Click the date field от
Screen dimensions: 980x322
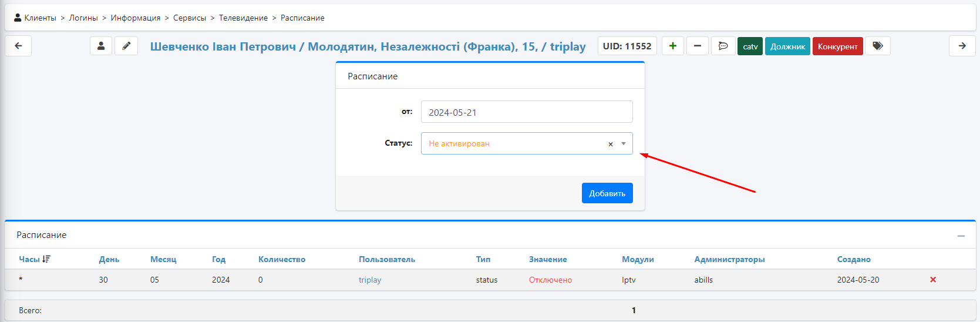526,112
